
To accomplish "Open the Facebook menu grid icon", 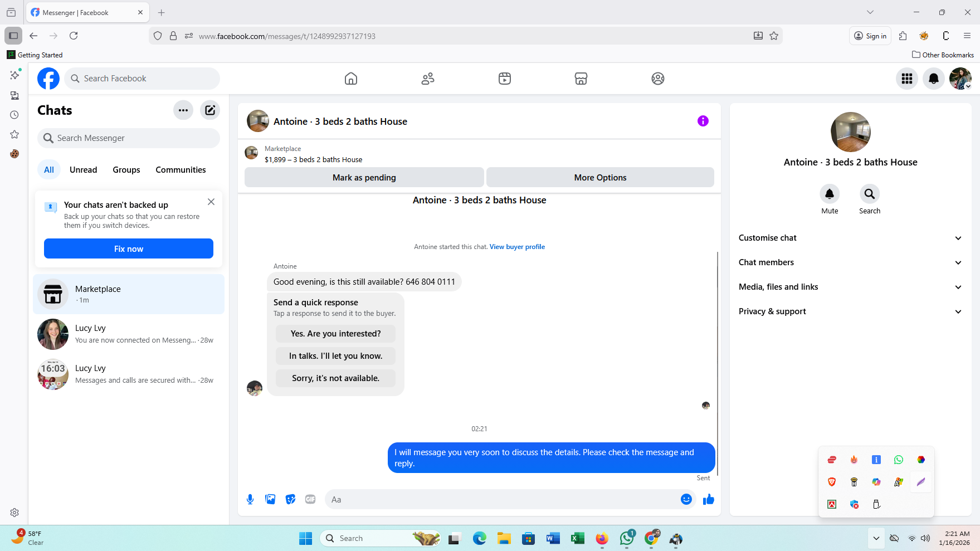I will (907, 79).
